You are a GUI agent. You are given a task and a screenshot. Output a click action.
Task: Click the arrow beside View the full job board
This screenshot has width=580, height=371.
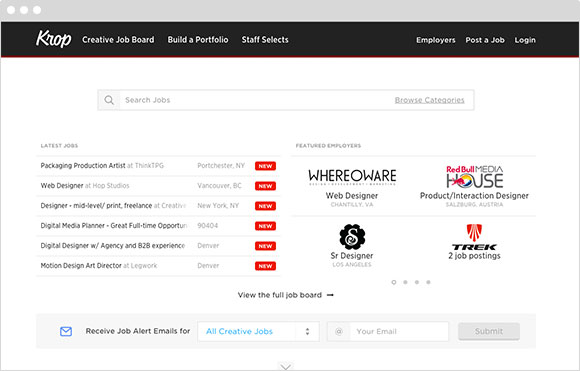[x=330, y=295]
